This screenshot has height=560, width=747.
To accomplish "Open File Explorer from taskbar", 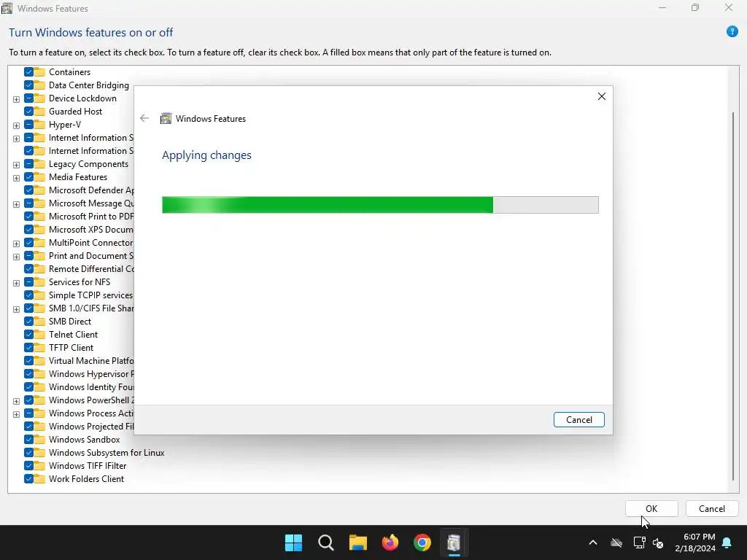I will tap(357, 542).
